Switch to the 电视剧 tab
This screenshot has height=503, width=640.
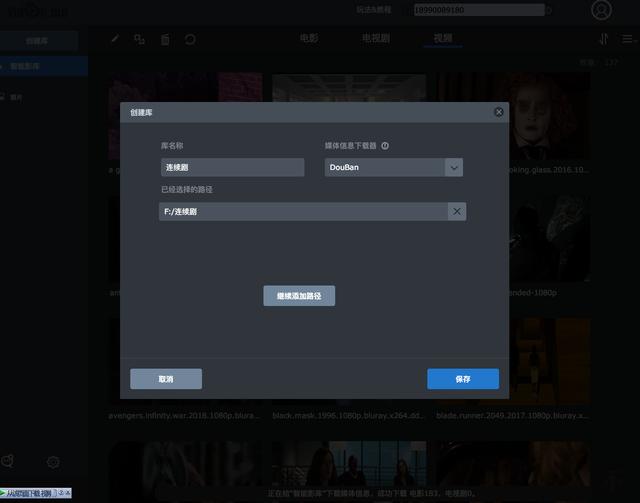(x=376, y=38)
